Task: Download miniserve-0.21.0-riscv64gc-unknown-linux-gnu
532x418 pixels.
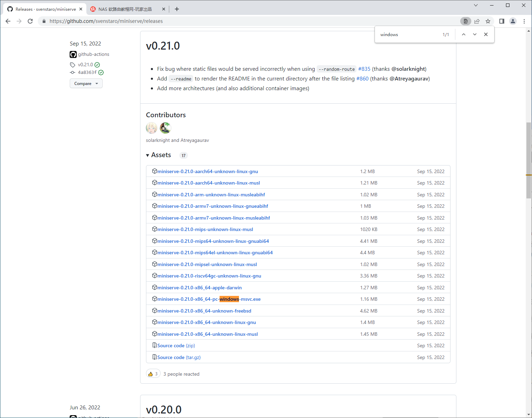Action: [x=209, y=276]
